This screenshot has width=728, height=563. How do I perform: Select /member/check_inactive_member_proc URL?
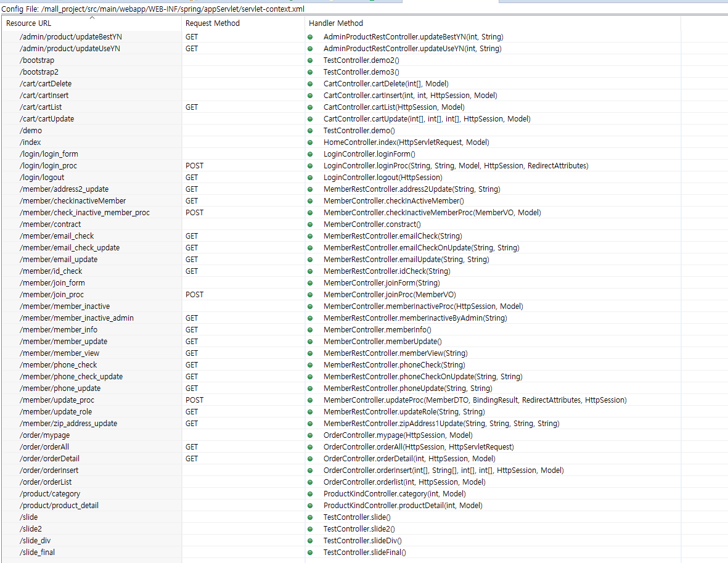(x=85, y=212)
